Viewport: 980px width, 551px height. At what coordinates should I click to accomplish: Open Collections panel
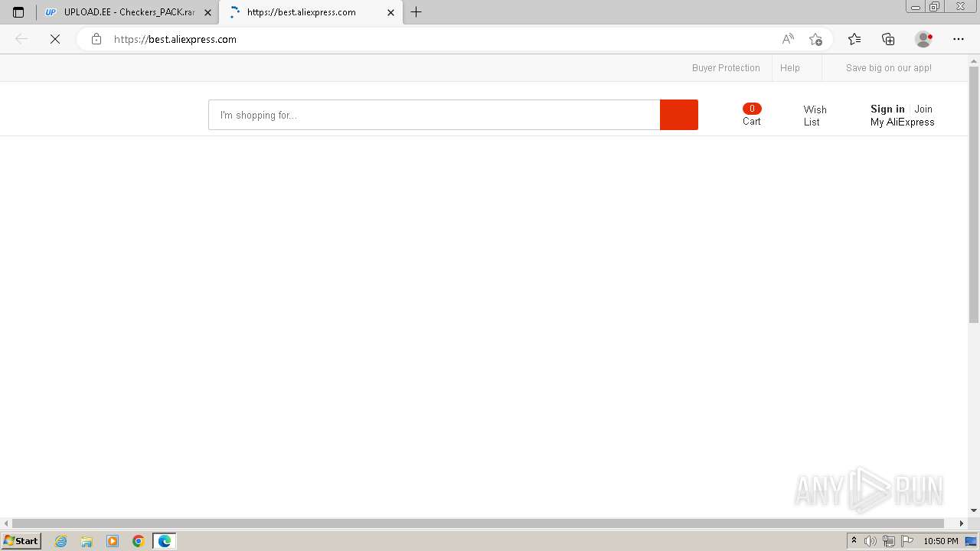click(888, 39)
